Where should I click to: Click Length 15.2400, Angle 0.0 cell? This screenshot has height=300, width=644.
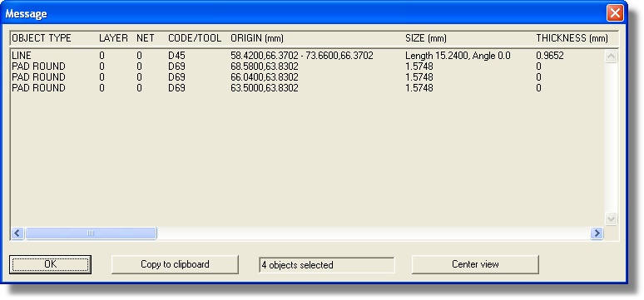tap(458, 56)
